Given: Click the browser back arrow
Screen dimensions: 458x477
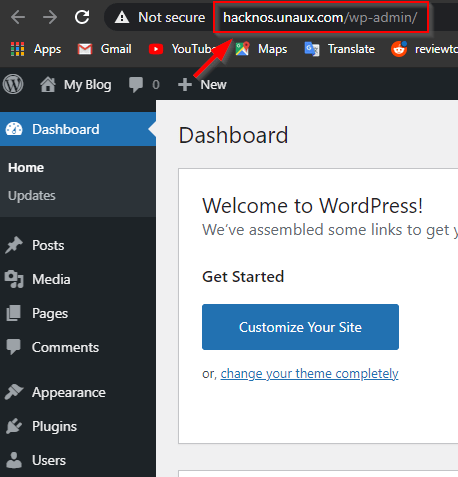Looking at the screenshot, I should 18,17.
